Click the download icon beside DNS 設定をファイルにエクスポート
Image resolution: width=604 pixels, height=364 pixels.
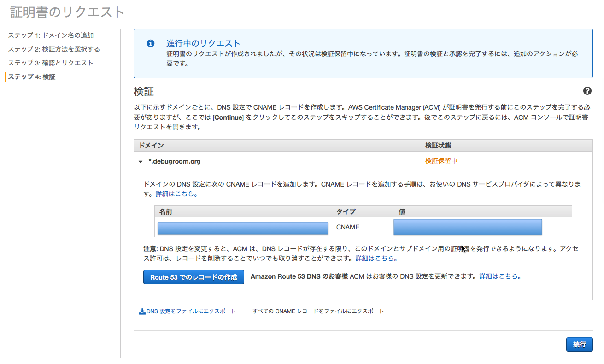click(x=142, y=311)
